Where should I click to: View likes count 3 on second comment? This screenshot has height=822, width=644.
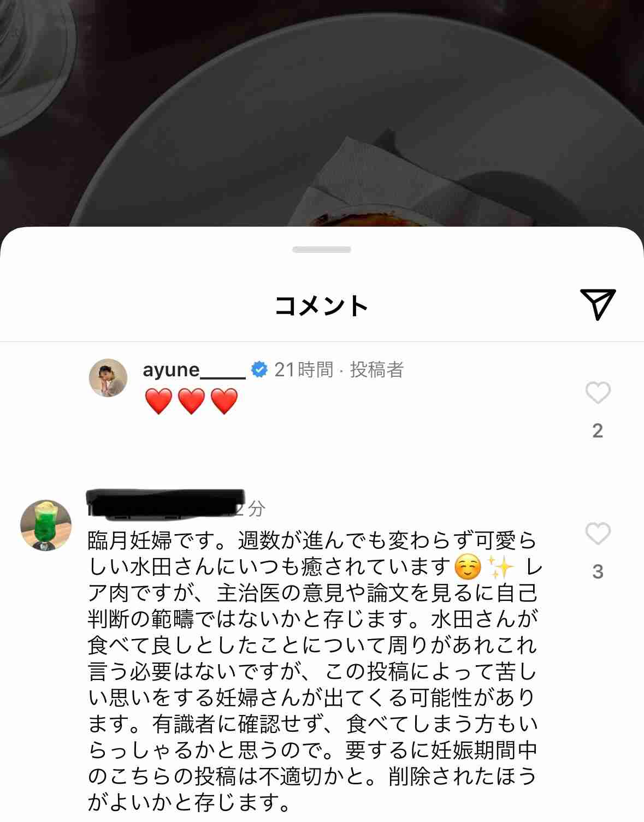598,572
